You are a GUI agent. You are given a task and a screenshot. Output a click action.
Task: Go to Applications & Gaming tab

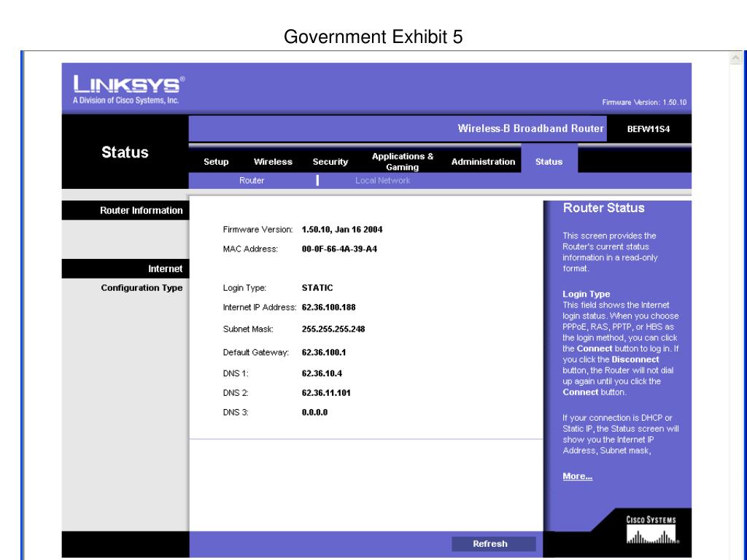[403, 162]
